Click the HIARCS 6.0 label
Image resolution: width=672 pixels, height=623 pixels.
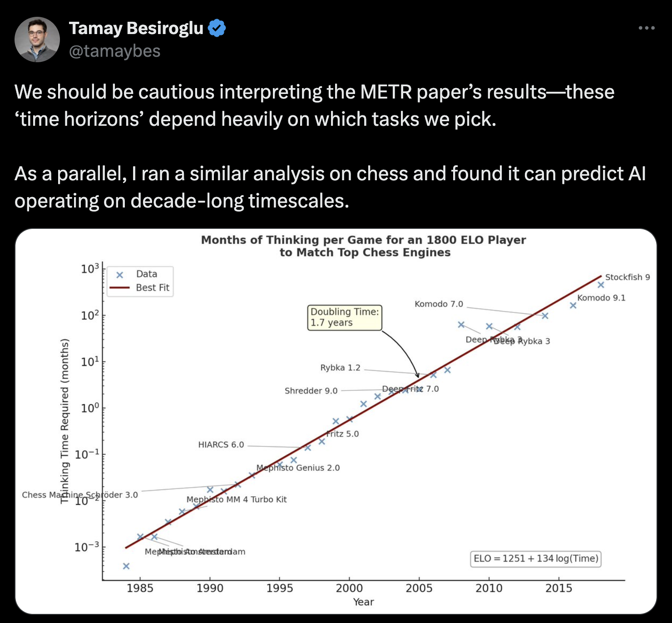[221, 445]
